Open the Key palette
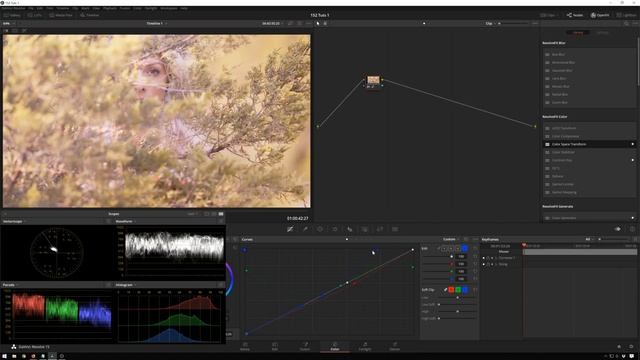This screenshot has height=360, width=640. coord(364,229)
